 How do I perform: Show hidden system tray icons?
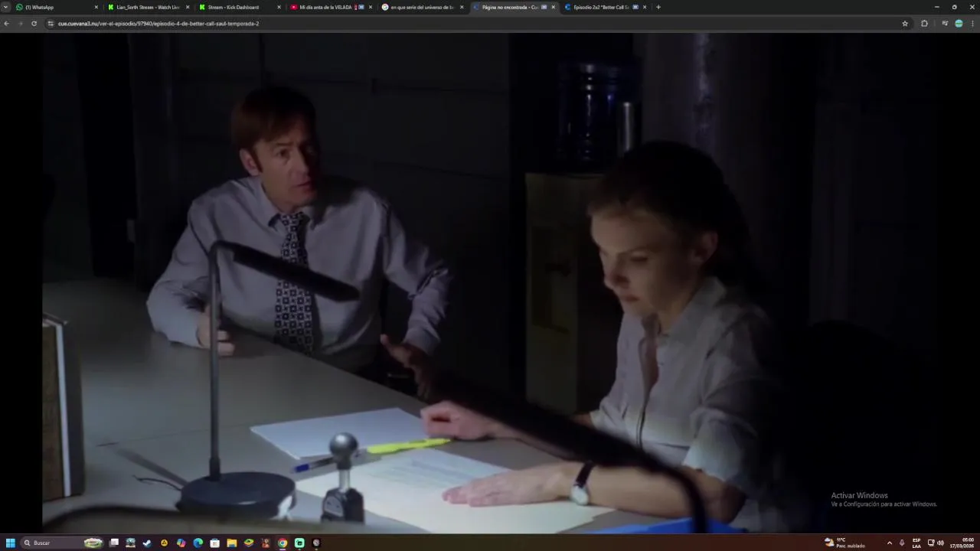889,543
